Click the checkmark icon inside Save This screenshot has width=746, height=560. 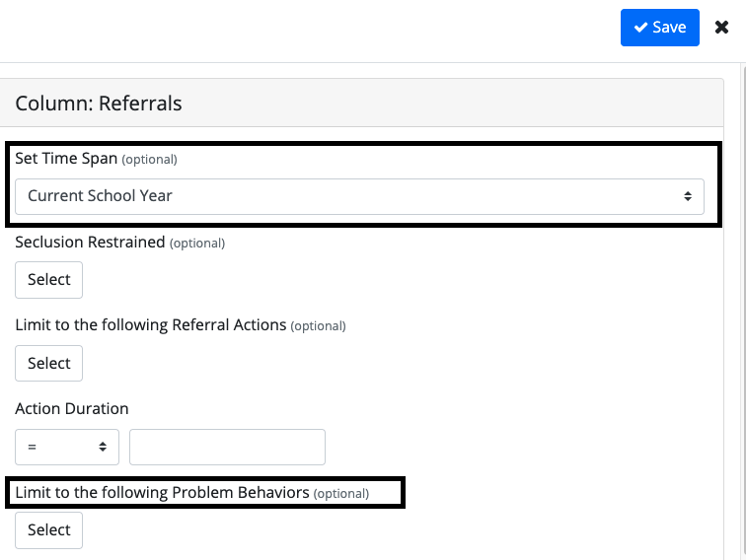point(640,27)
